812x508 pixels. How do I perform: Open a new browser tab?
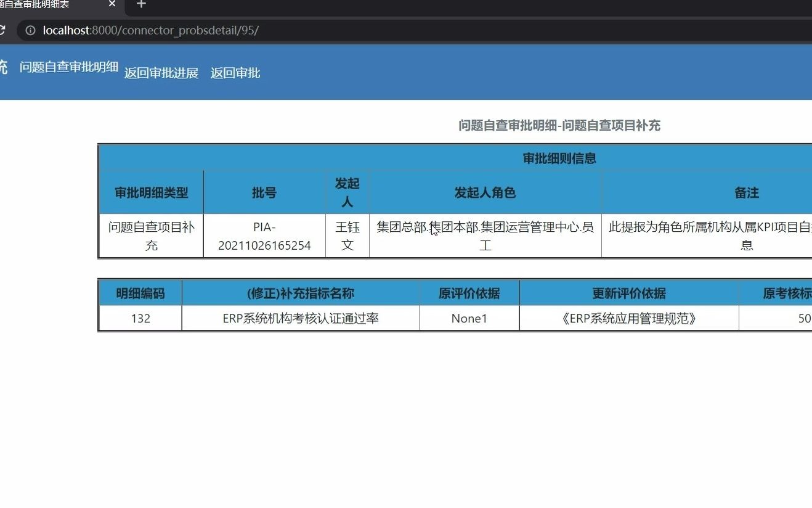pyautogui.click(x=141, y=4)
